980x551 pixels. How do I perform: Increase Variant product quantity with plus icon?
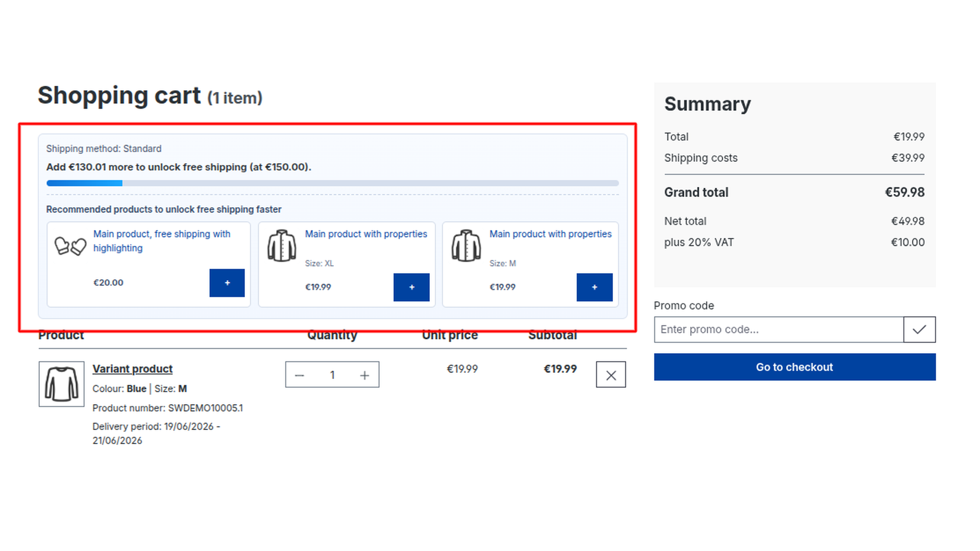364,375
